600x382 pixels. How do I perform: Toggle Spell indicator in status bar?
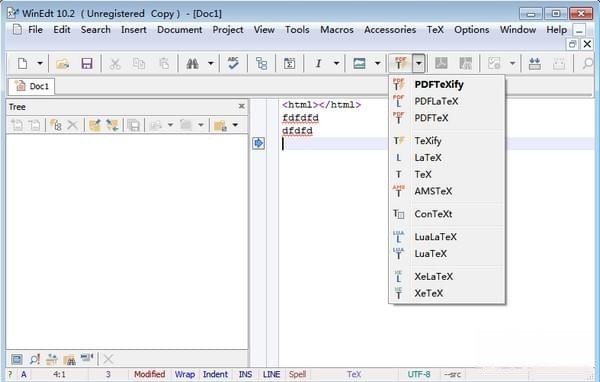(x=297, y=374)
